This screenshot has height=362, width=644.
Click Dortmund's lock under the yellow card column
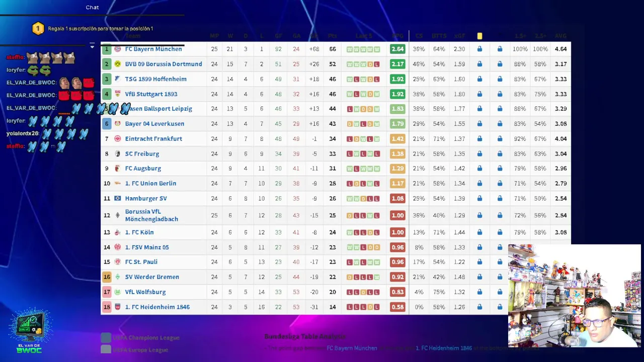(479, 64)
